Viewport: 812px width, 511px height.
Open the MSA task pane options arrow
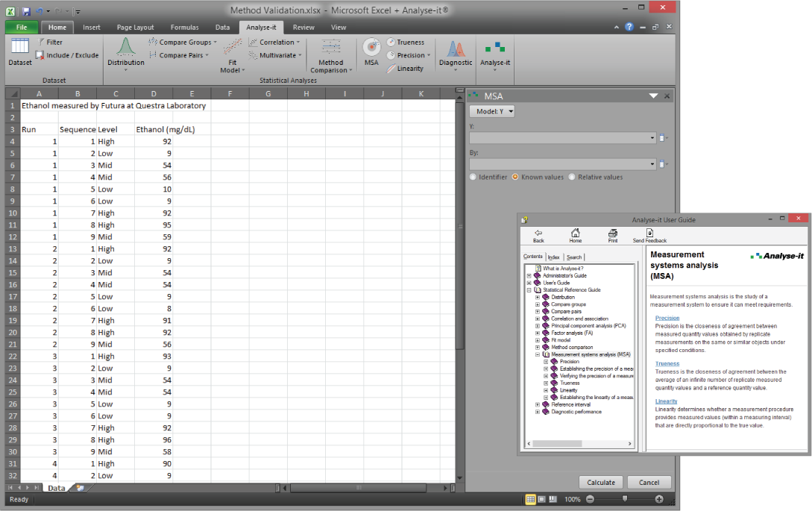[x=653, y=96]
